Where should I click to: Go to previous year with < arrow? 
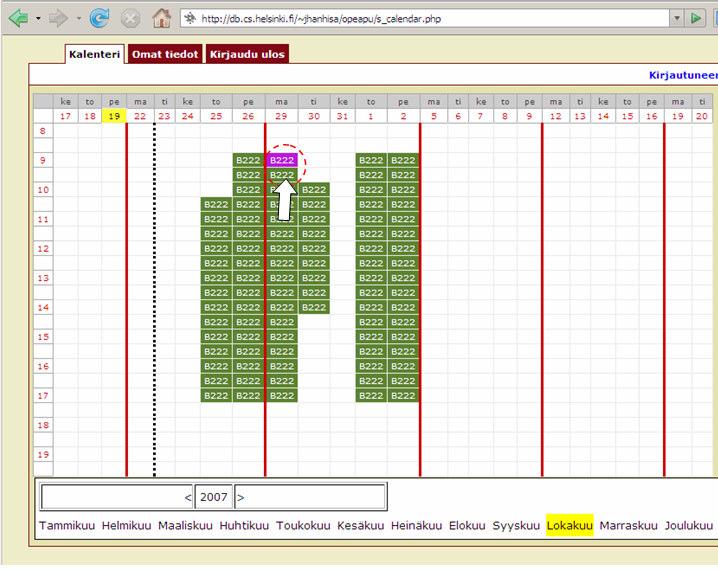point(187,497)
